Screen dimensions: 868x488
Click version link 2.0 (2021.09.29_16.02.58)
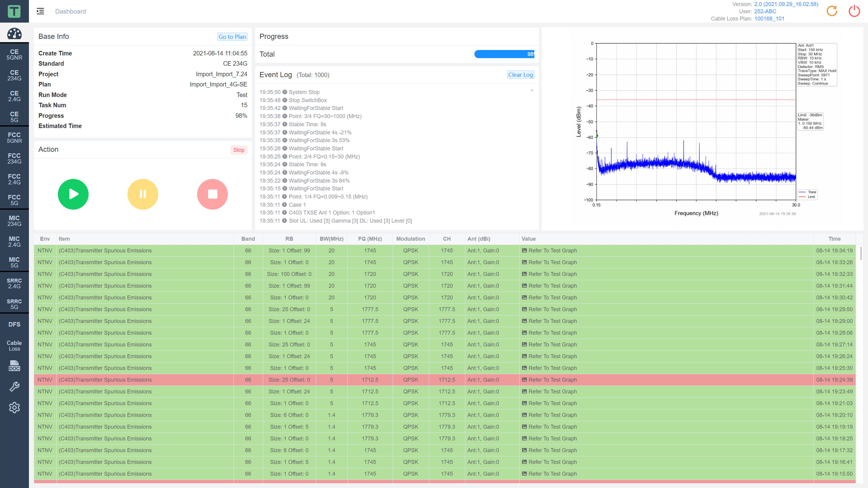(786, 4)
